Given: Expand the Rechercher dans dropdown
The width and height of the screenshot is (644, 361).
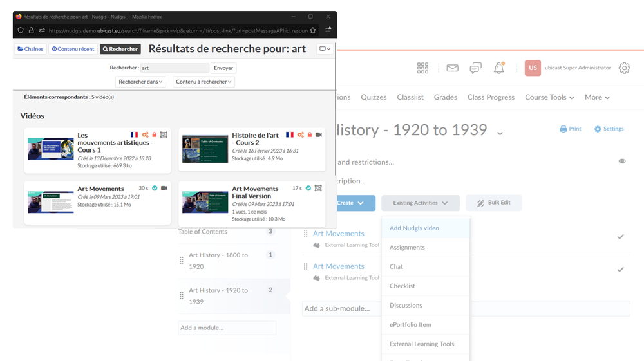Looking at the screenshot, I should pos(140,82).
